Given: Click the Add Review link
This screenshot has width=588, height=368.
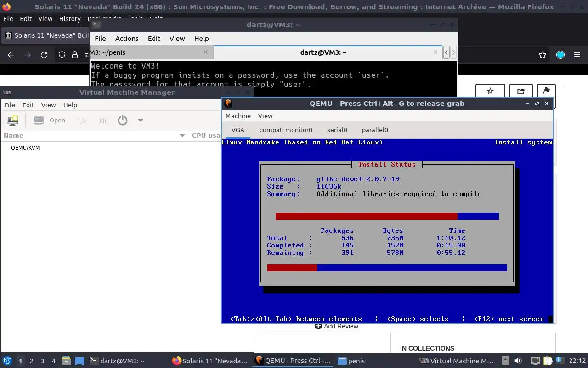Looking at the screenshot, I should click(x=336, y=326).
